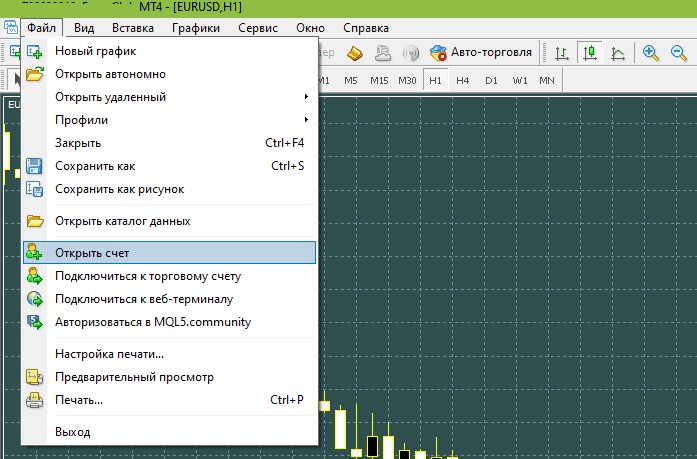Click the Новый график chart icon

coord(34,51)
